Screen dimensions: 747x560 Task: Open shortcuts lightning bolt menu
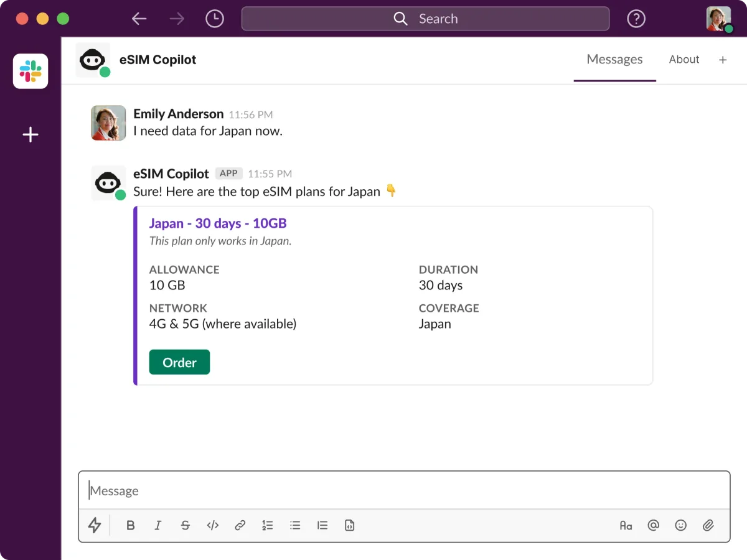[95, 525]
